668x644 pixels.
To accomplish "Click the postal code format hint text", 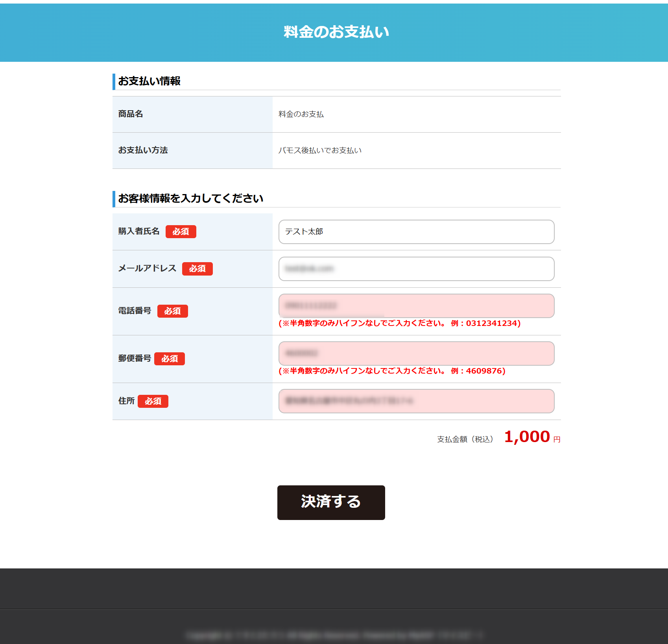I will coord(392,371).
